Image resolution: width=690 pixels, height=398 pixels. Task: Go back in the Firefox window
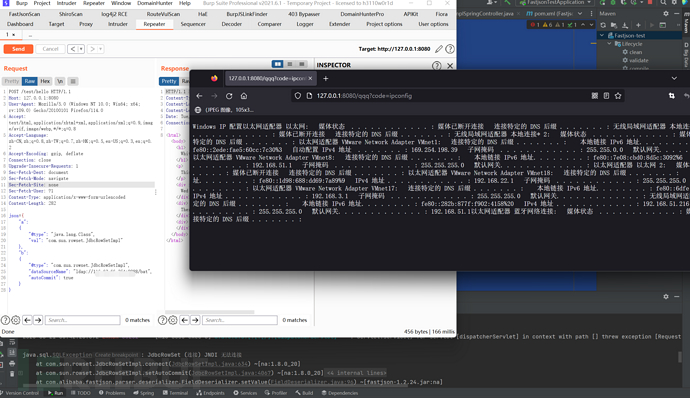199,96
